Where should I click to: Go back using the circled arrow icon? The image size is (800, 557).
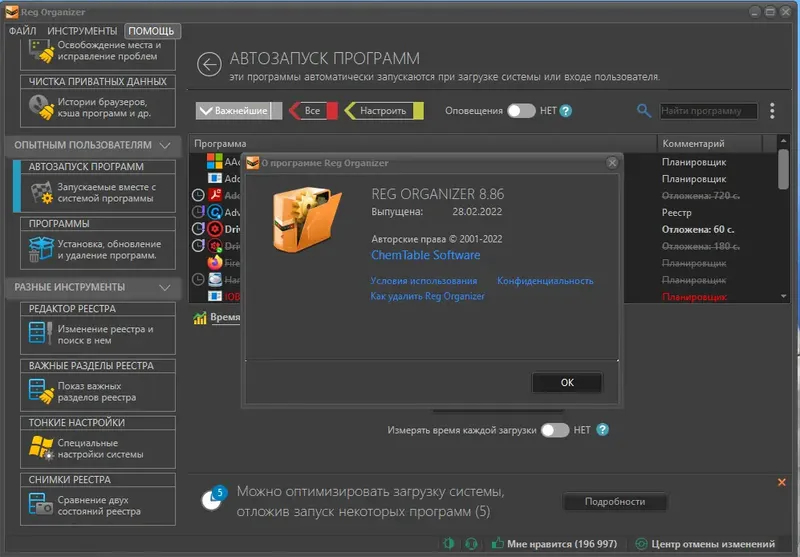click(209, 65)
